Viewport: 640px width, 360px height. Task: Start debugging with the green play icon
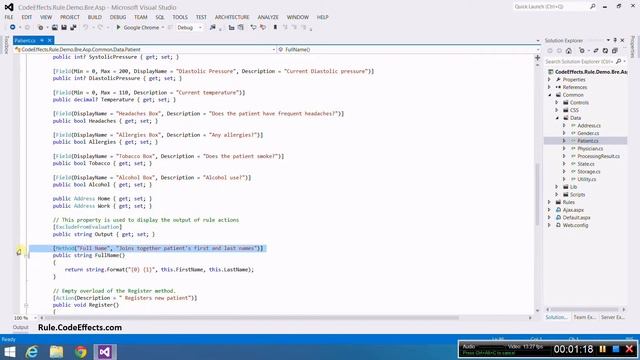(118, 27)
